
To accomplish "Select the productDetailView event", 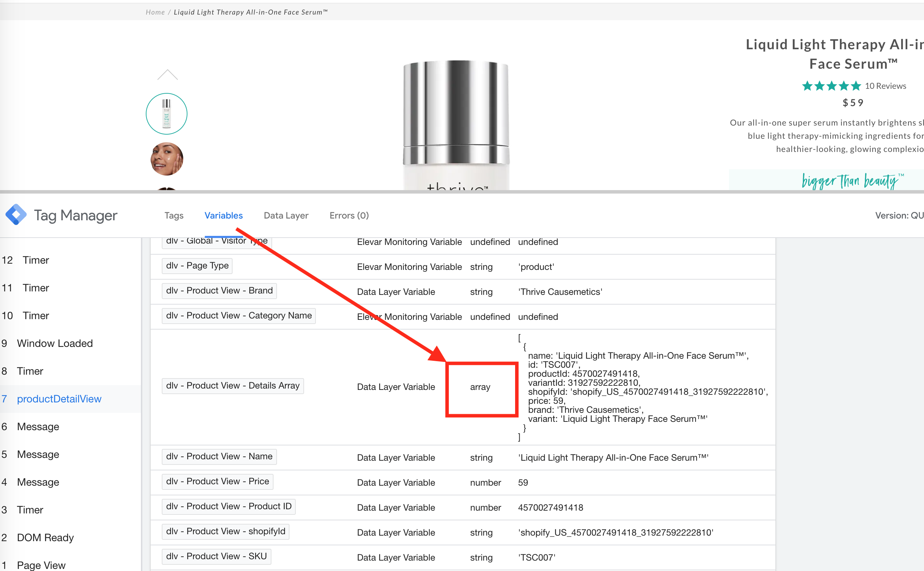I will (x=59, y=399).
